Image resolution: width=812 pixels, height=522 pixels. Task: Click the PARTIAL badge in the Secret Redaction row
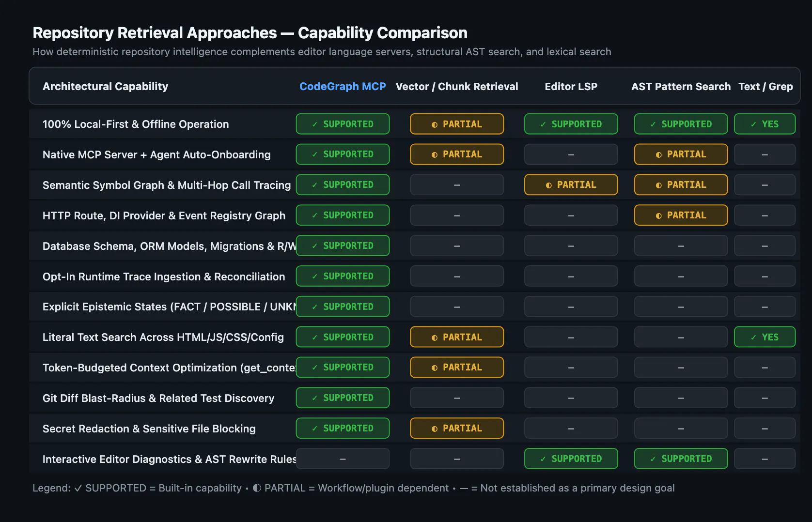(457, 428)
